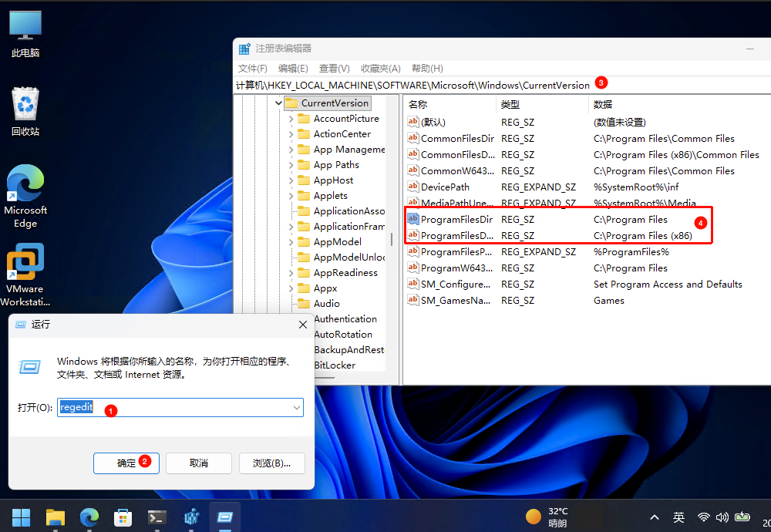Open the Run dialog command dropdown
This screenshot has width=771, height=532.
pyautogui.click(x=297, y=408)
